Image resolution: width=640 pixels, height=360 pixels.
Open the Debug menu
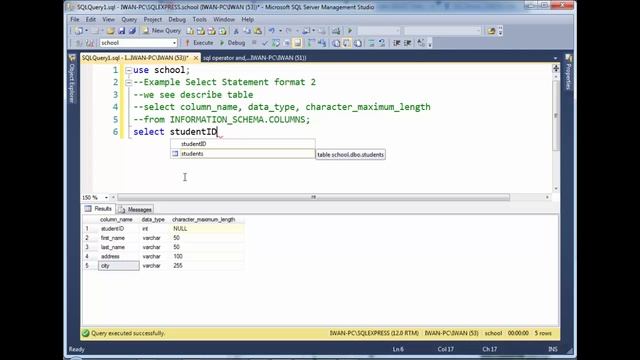click(x=177, y=19)
